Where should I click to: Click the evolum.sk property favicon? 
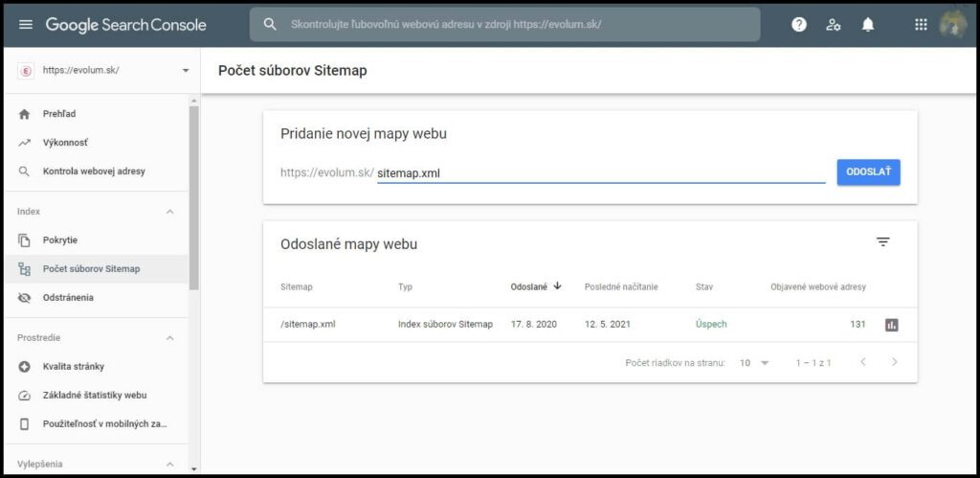(27, 71)
